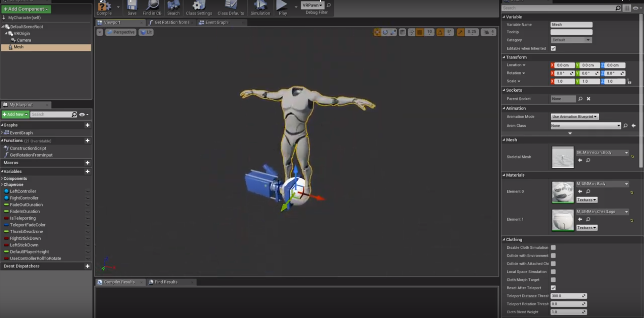This screenshot has width=644, height=318.
Task: Uncheck Reset After Teleport
Action: [553, 288]
